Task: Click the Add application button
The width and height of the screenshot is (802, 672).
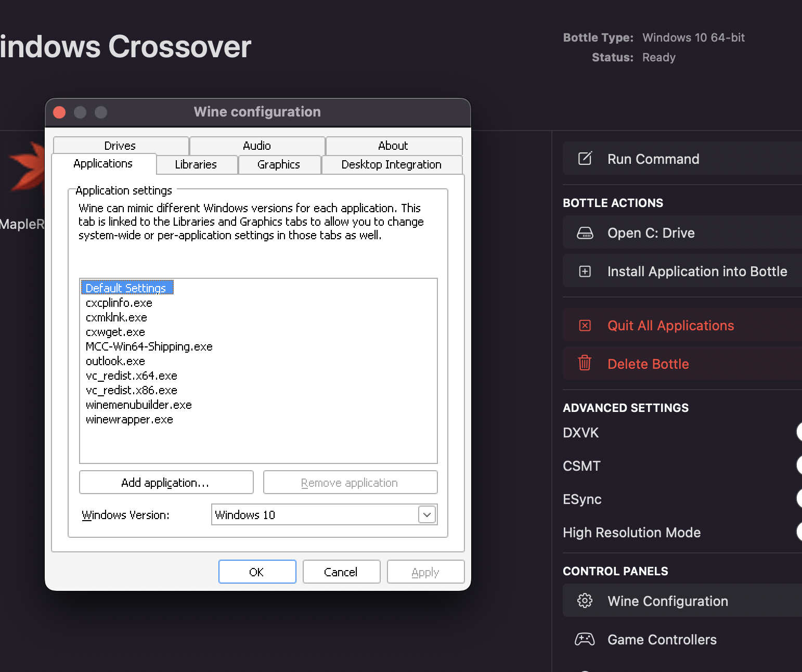Action: coord(166,483)
